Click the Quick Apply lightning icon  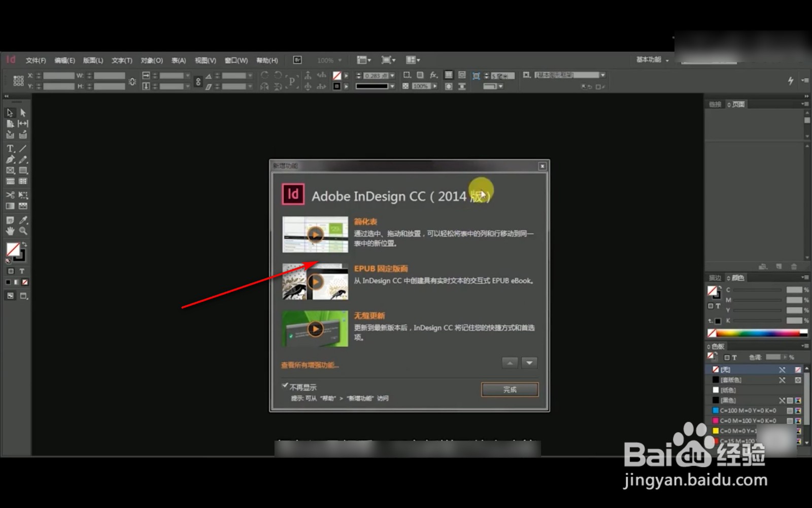pyautogui.click(x=790, y=80)
